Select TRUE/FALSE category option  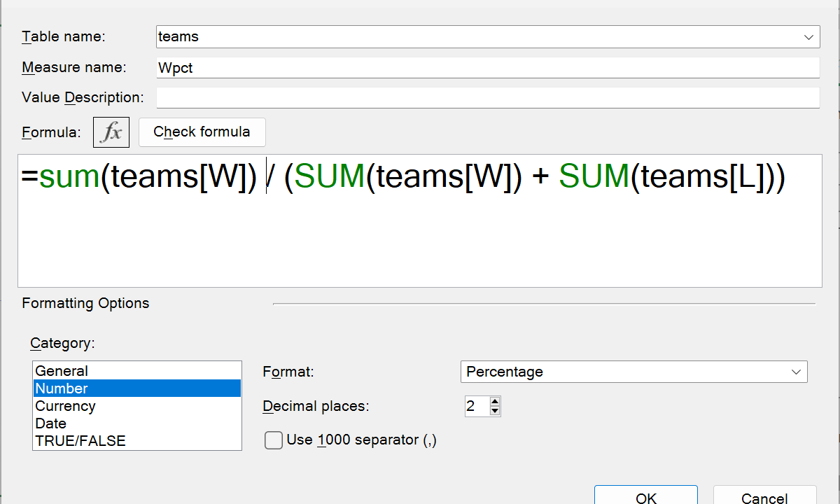click(80, 441)
